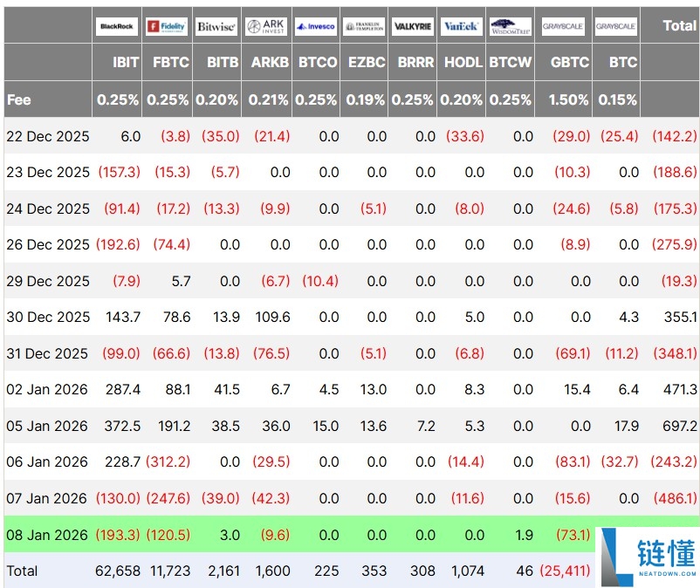Click BTCO value (10.4) on 29 Dec

coord(320,281)
